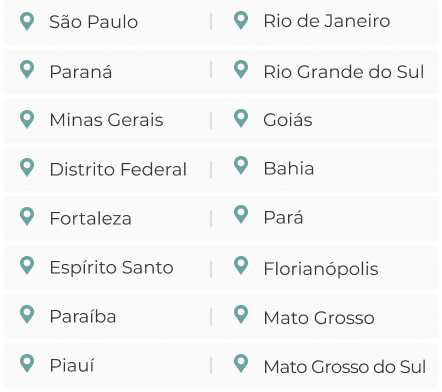Click the map pin beside Fortaleza
This screenshot has width=442, height=392.
tap(27, 216)
